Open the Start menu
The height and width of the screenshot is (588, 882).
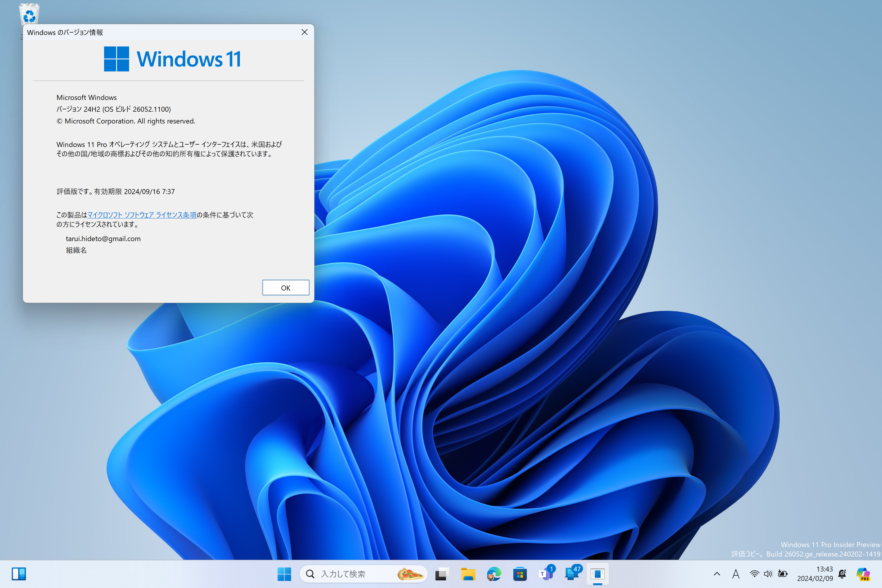click(x=285, y=574)
